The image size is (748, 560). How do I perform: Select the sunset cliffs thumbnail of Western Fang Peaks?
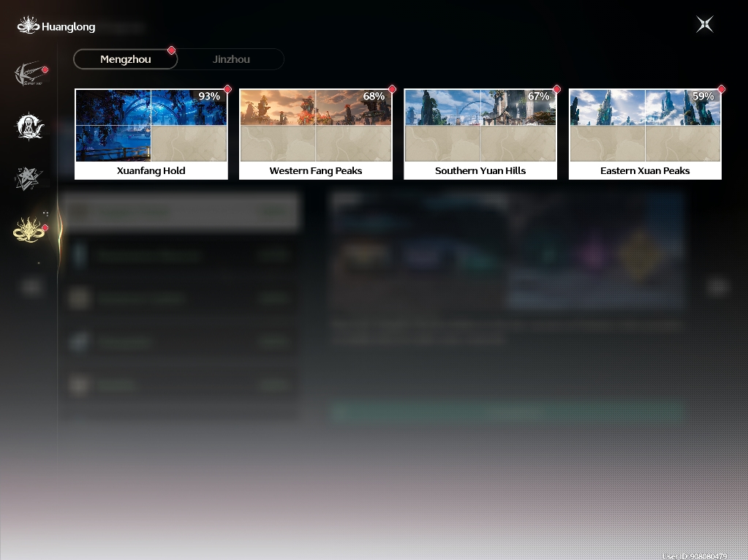click(x=278, y=107)
